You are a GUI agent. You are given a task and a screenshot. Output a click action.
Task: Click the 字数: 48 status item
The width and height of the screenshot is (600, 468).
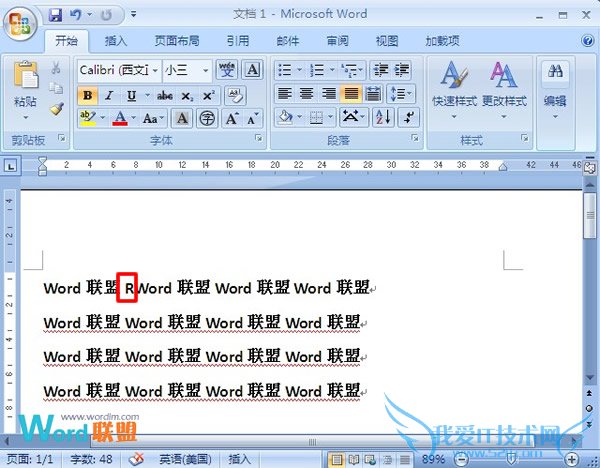pos(91,459)
